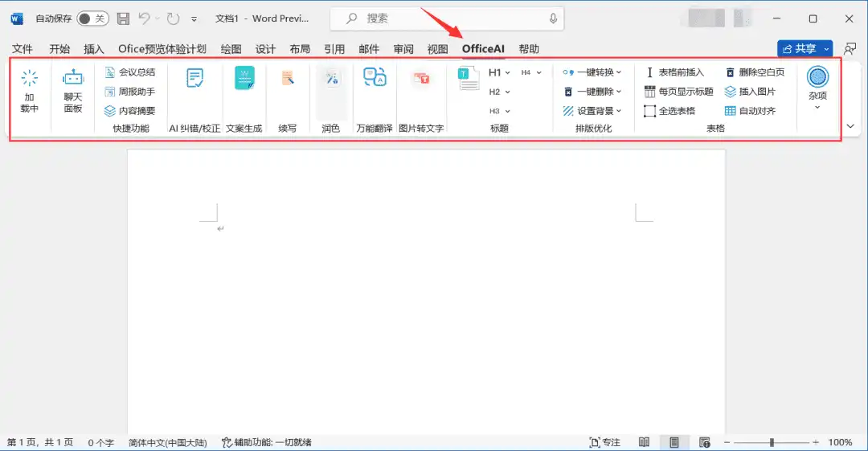This screenshot has height=451, width=868.
Task: Open the 文件 menu
Action: 23,49
